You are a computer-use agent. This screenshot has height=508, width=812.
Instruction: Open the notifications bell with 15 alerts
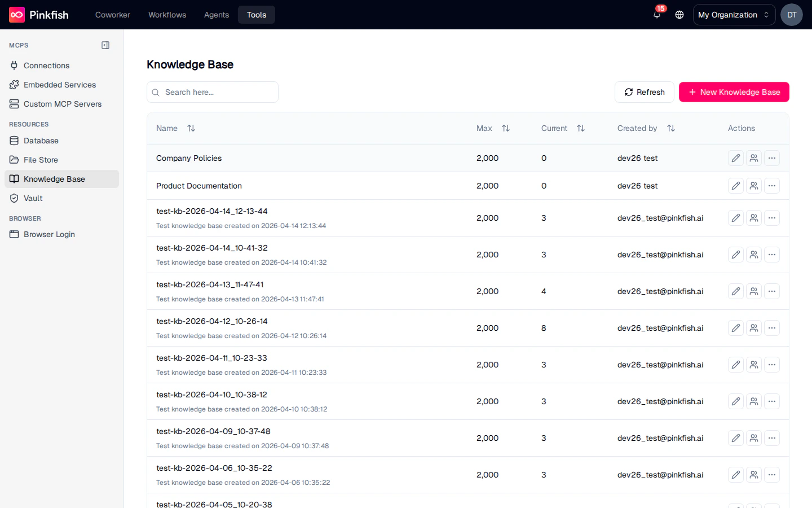click(656, 15)
